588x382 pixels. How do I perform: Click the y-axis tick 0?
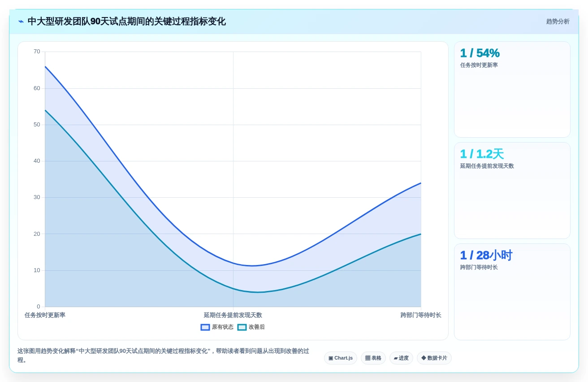39,307
